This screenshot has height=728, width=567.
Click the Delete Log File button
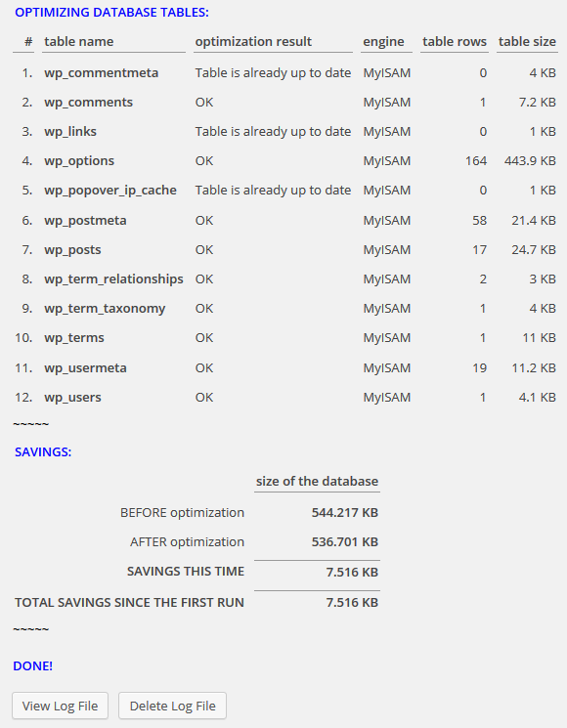pos(172,706)
